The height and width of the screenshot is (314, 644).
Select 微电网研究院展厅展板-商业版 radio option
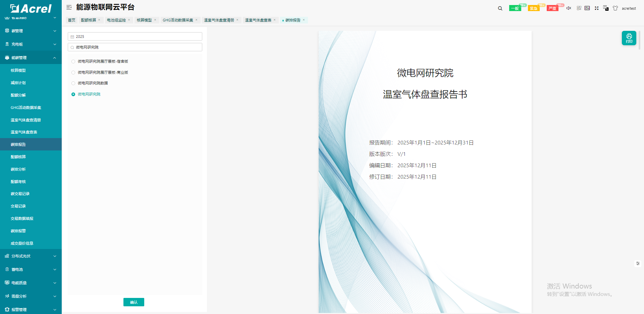(73, 72)
